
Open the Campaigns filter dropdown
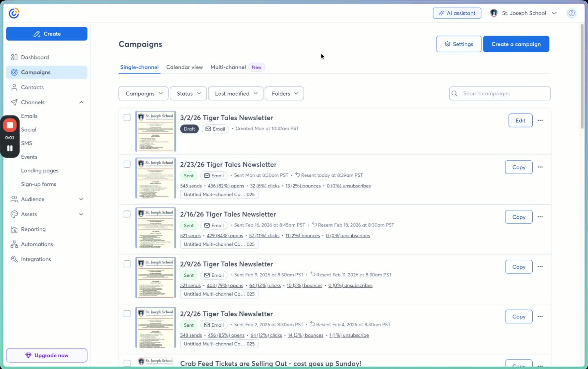tap(143, 93)
